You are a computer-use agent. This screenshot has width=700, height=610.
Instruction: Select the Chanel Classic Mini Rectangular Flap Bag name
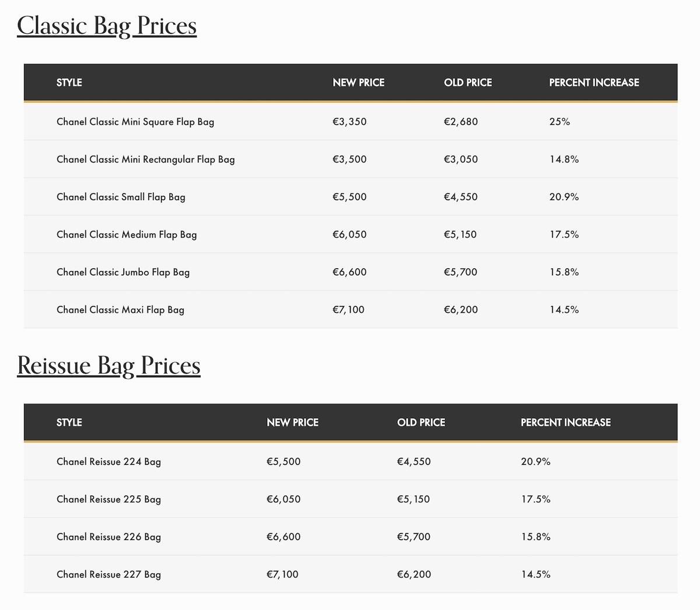coord(146,160)
